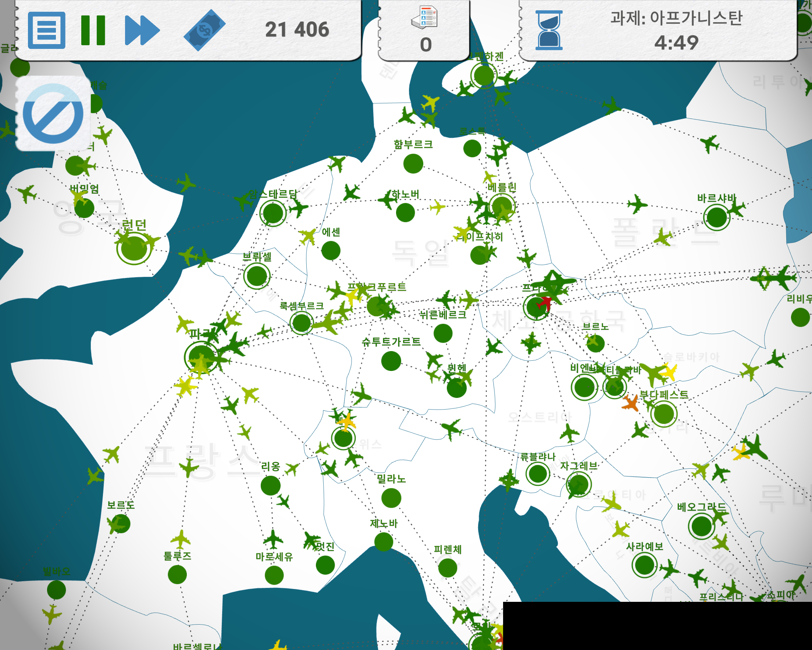Click the 부다페스트 airport node
Screen dimensions: 812x650
(663, 414)
